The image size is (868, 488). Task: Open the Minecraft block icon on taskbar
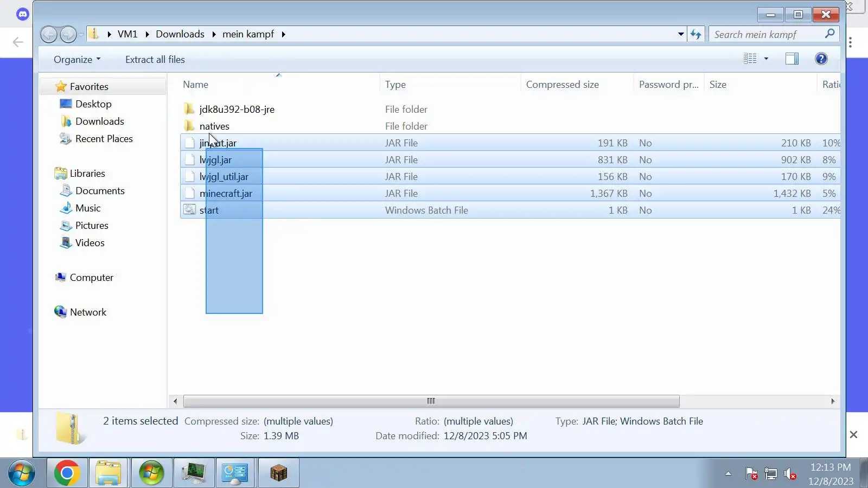point(278,473)
